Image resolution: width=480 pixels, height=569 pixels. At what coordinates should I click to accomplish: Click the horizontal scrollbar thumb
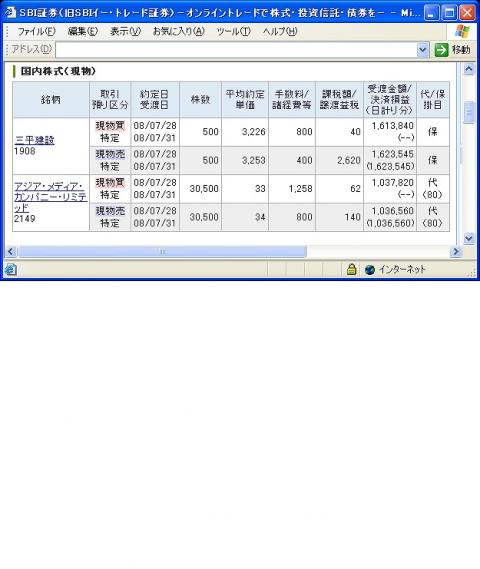163,251
